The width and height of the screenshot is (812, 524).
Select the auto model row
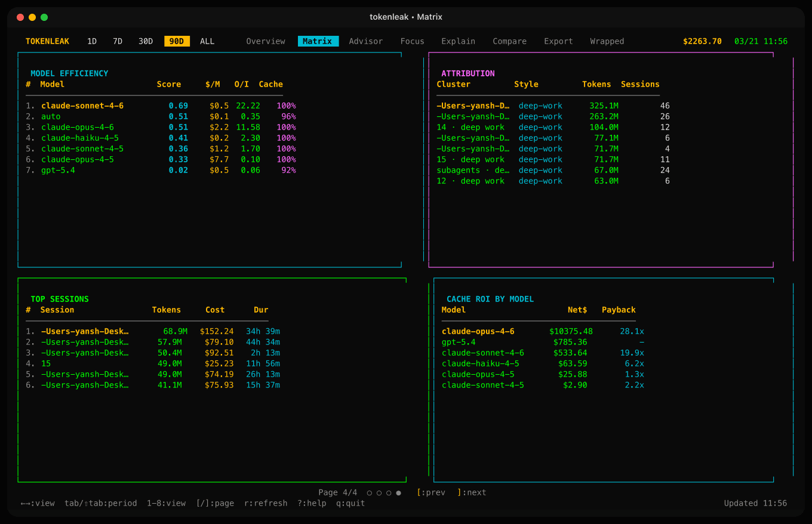161,116
